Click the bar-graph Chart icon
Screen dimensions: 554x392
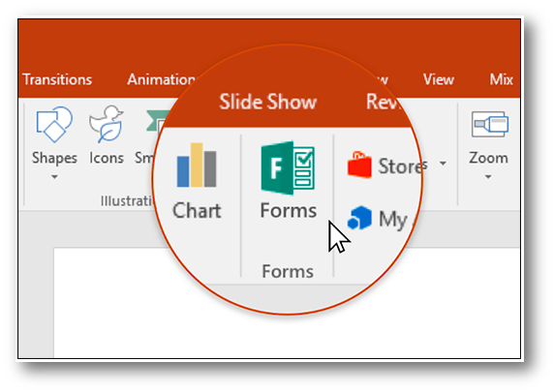[197, 165]
